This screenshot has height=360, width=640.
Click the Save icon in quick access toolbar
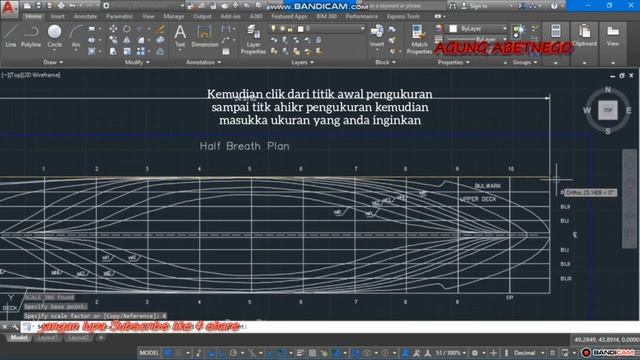[x=39, y=6]
